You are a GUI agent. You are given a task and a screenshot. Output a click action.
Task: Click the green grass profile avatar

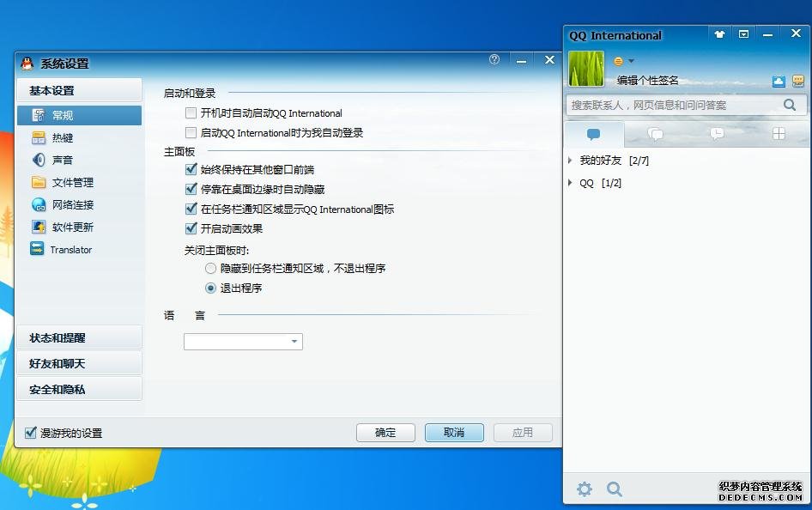point(586,69)
